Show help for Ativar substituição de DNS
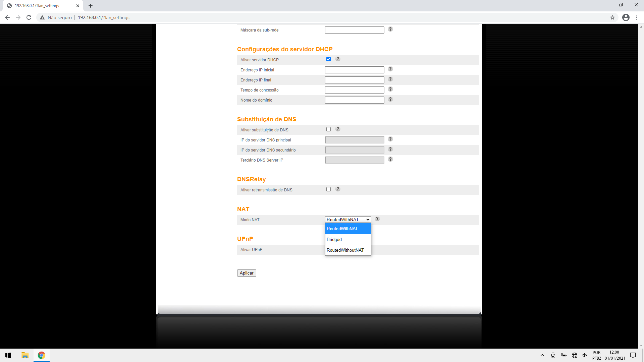 338,129
